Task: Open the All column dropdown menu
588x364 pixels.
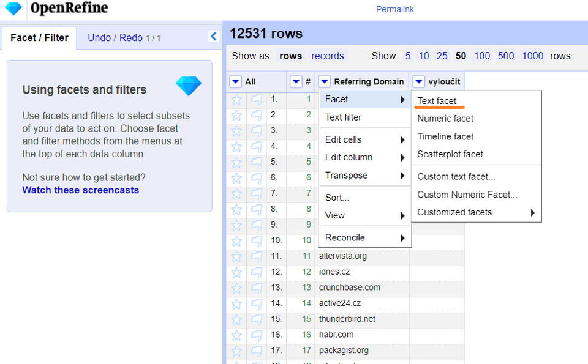Action: point(236,81)
